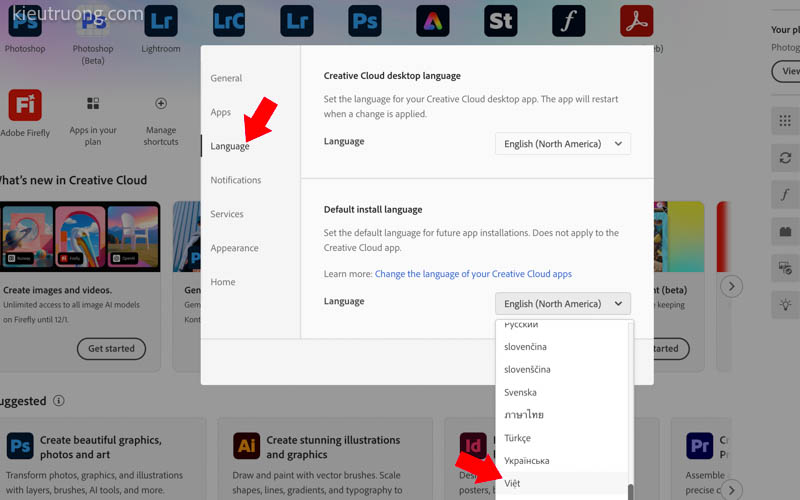Image resolution: width=800 pixels, height=500 pixels.
Task: Open the Lightroom Classic LrC icon
Action: [x=229, y=21]
